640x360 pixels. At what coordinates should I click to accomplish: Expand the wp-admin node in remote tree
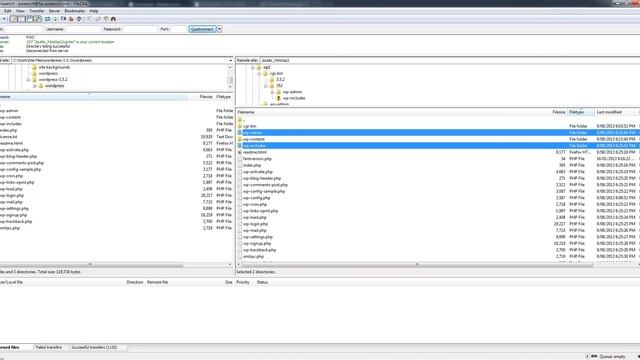click(272, 92)
